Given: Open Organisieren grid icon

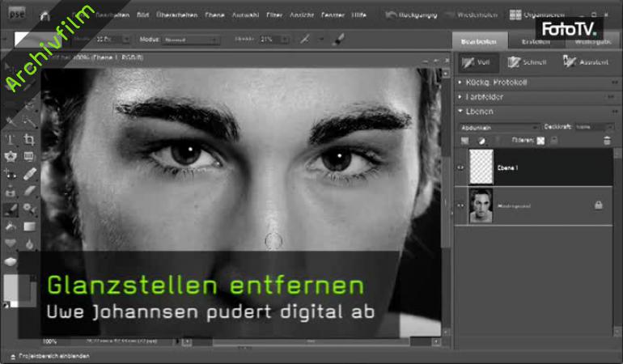Looking at the screenshot, I should 515,15.
